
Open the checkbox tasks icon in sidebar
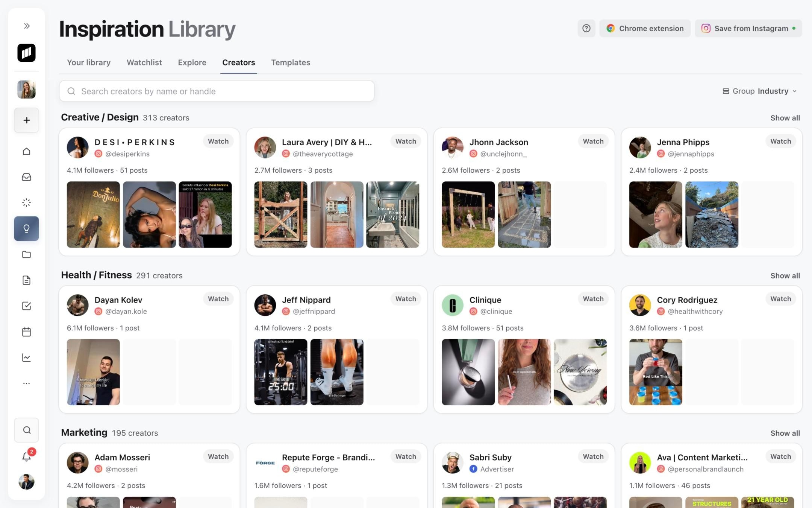26,306
